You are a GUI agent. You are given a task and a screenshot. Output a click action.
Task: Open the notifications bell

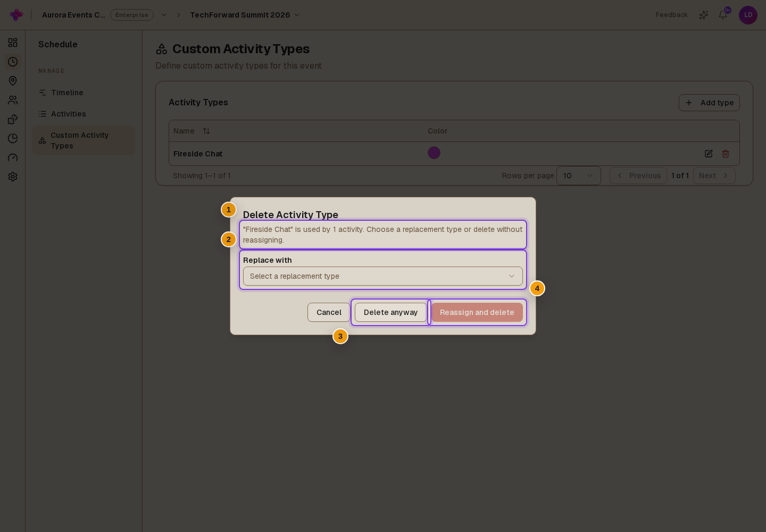pyautogui.click(x=723, y=15)
